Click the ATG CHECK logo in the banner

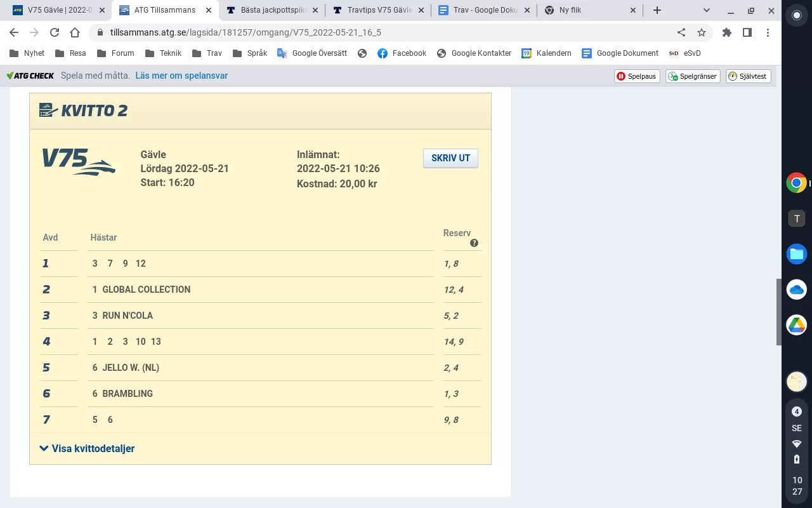(x=30, y=76)
